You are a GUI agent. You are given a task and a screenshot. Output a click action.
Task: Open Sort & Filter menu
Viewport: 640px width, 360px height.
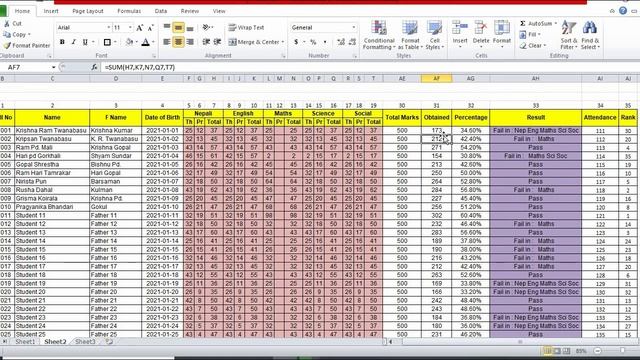[x=569, y=35]
